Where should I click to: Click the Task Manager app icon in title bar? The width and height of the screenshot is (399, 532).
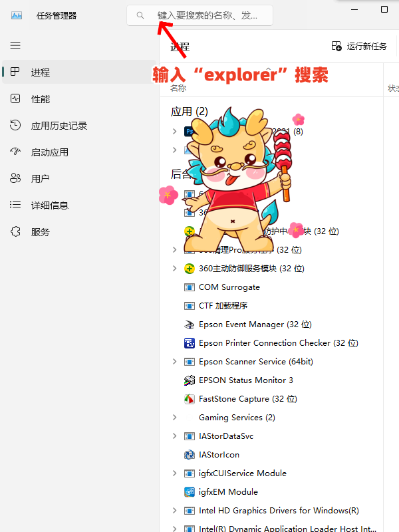16,15
